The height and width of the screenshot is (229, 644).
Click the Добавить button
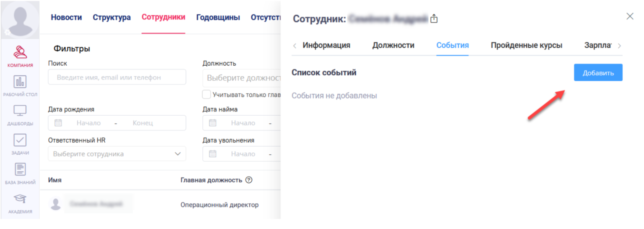(x=598, y=72)
